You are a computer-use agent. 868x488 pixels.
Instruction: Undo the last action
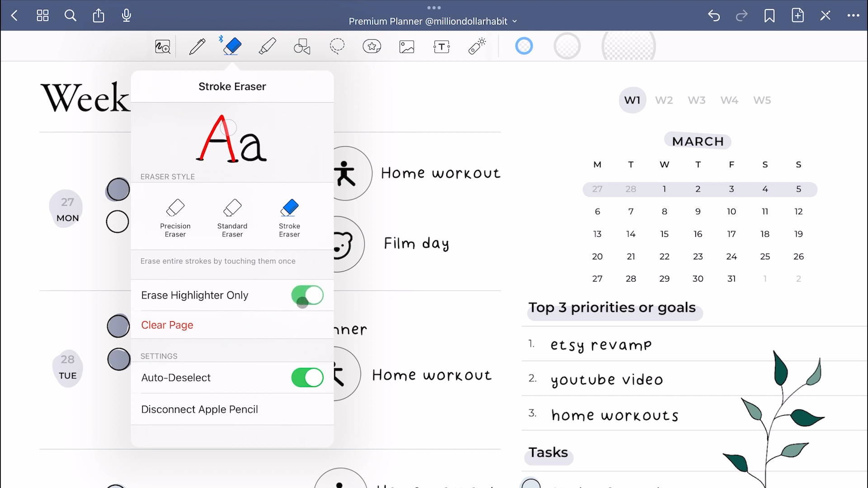click(x=714, y=16)
